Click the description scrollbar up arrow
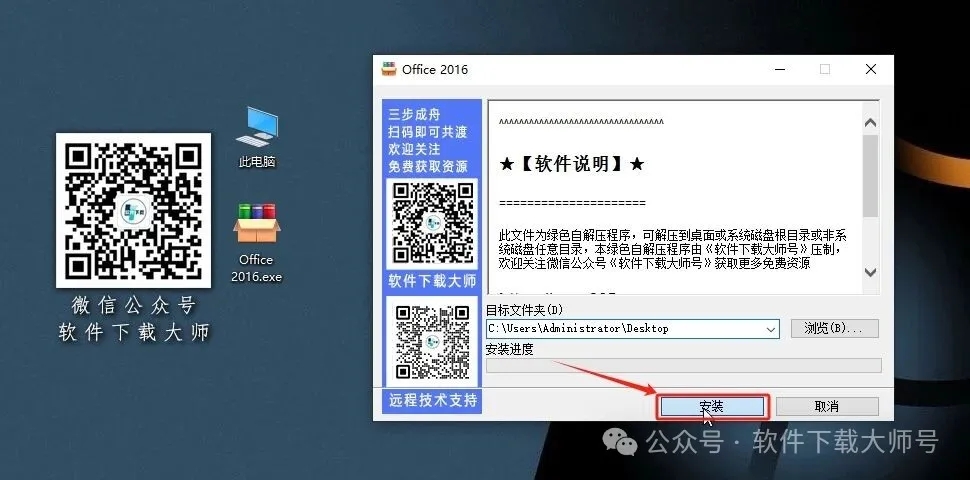Screen dimensions: 970x480 point(870,122)
